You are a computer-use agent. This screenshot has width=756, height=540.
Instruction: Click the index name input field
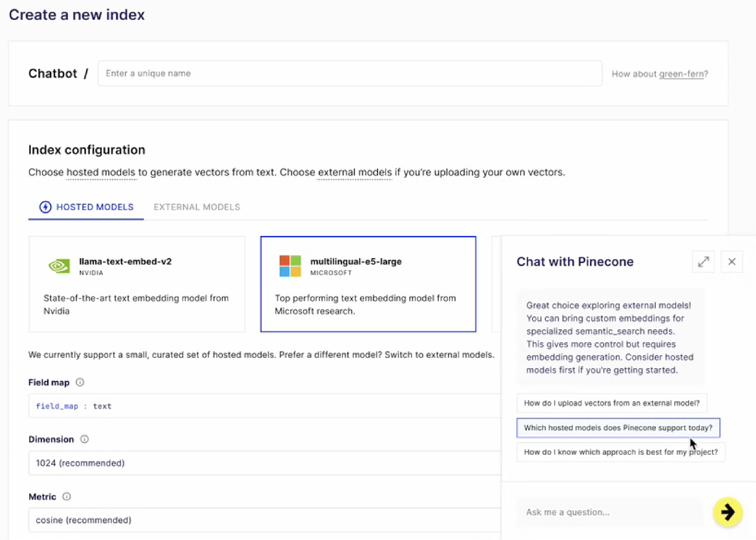(350, 73)
